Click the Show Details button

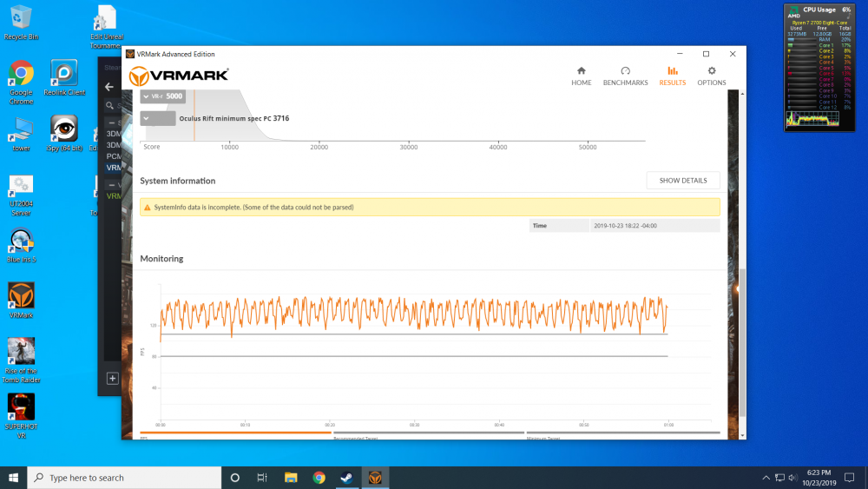coord(683,181)
